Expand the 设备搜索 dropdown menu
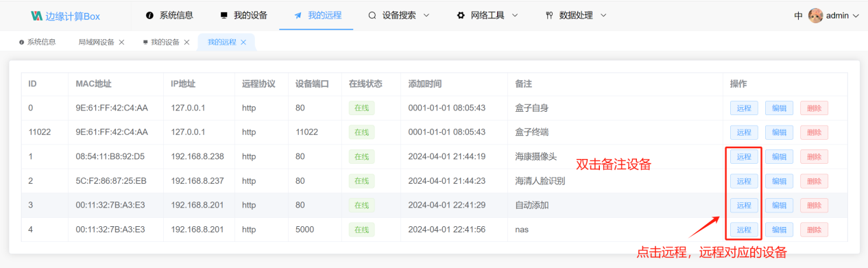This screenshot has width=868, height=268. tap(426, 15)
